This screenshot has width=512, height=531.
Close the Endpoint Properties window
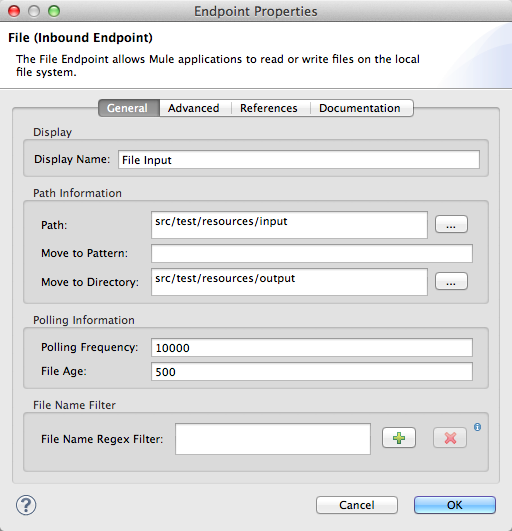click(x=14, y=11)
